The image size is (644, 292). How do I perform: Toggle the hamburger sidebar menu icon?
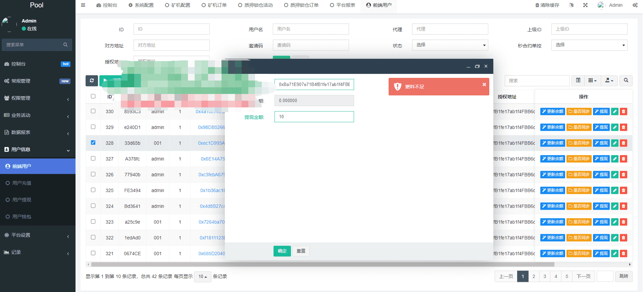(x=83, y=5)
